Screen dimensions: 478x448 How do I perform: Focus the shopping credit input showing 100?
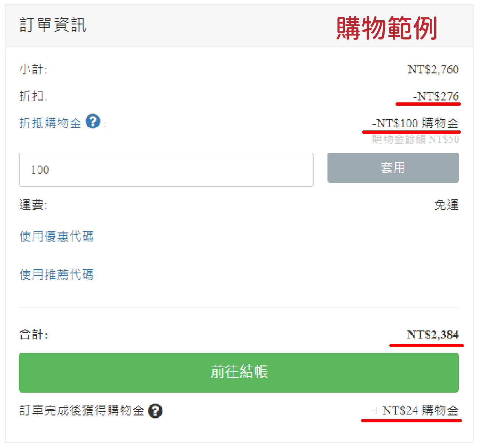[x=166, y=170]
